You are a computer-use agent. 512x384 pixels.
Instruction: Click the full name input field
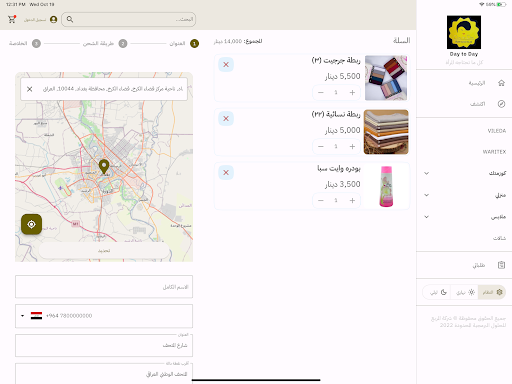104,287
